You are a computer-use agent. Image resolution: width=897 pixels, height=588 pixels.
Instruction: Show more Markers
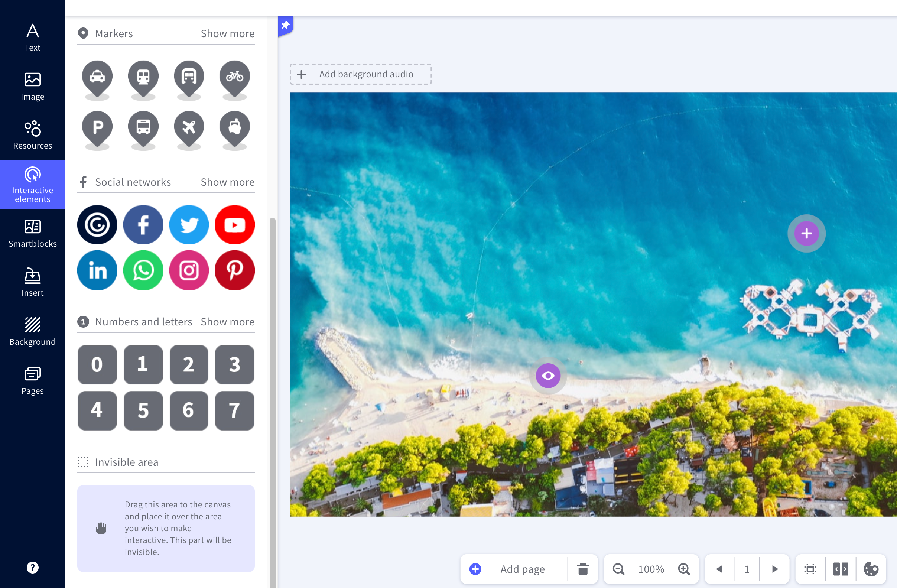(227, 33)
